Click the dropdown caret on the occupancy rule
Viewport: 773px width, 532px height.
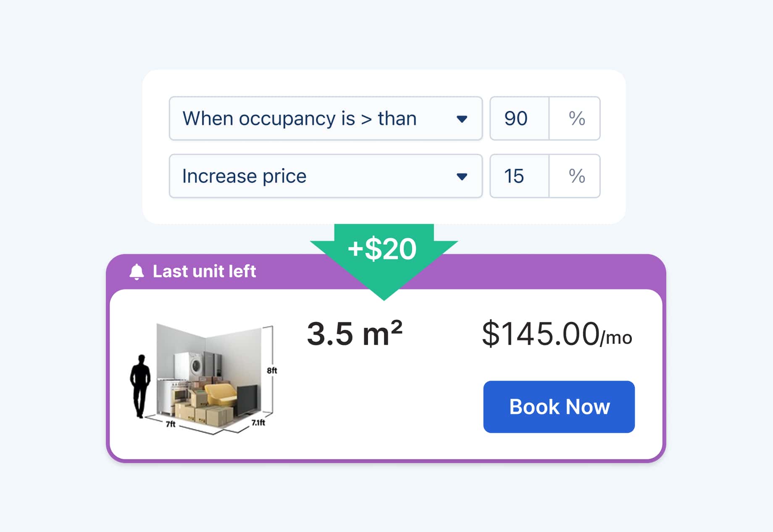tap(462, 119)
